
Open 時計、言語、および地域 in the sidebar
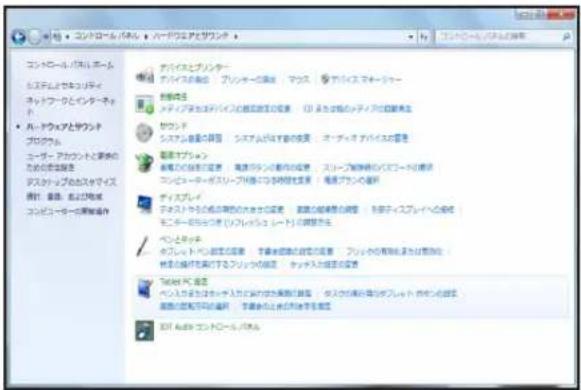(x=64, y=197)
